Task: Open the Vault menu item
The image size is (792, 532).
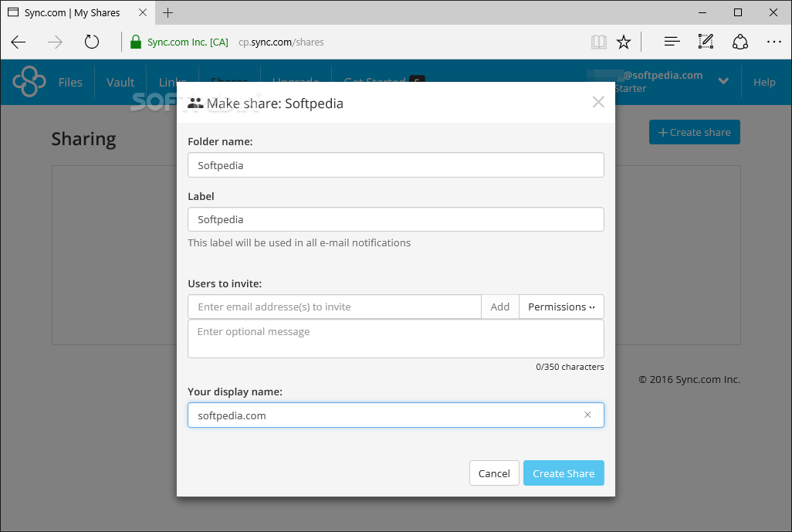Action: coord(120,83)
